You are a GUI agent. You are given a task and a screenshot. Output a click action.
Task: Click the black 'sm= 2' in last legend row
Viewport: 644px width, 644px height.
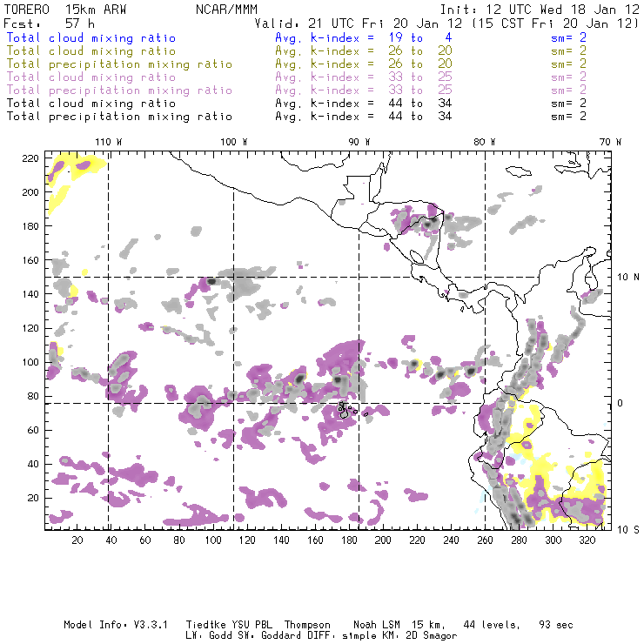pos(568,117)
